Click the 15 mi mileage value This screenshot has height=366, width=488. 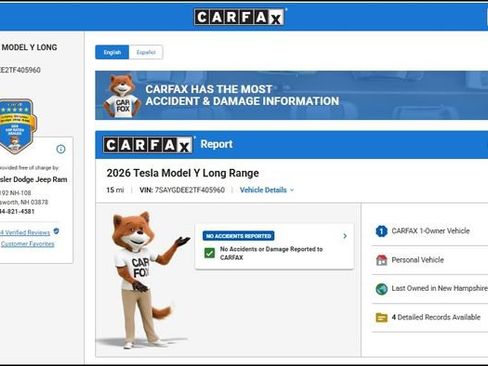(115, 190)
